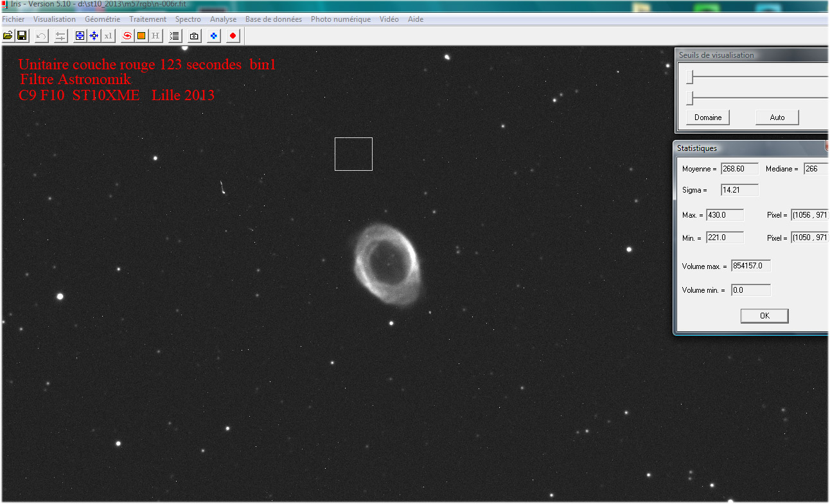Open the command console list icon
The image size is (830, 504).
(173, 35)
